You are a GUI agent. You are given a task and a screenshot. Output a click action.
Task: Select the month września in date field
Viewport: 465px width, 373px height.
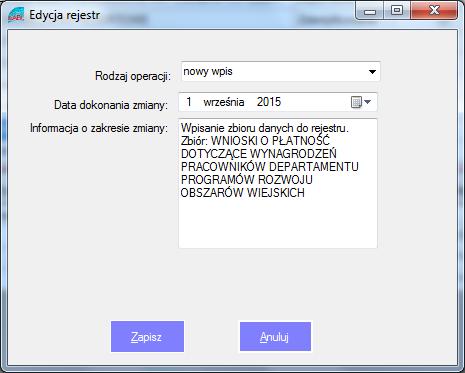pos(224,102)
